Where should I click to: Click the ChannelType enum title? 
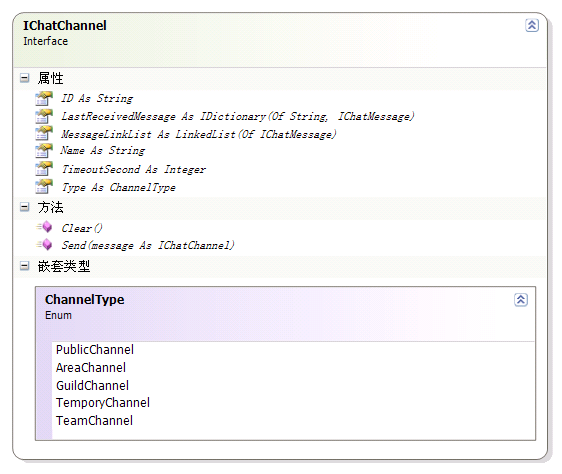[x=85, y=299]
